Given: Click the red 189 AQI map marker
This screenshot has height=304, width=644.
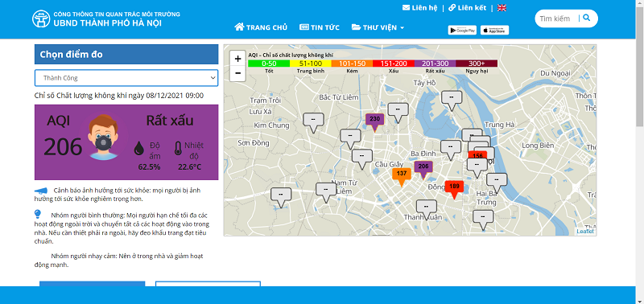Looking at the screenshot, I should click(454, 189).
